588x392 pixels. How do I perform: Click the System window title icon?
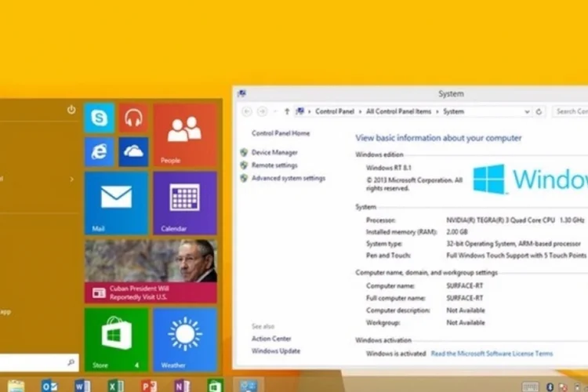click(242, 93)
